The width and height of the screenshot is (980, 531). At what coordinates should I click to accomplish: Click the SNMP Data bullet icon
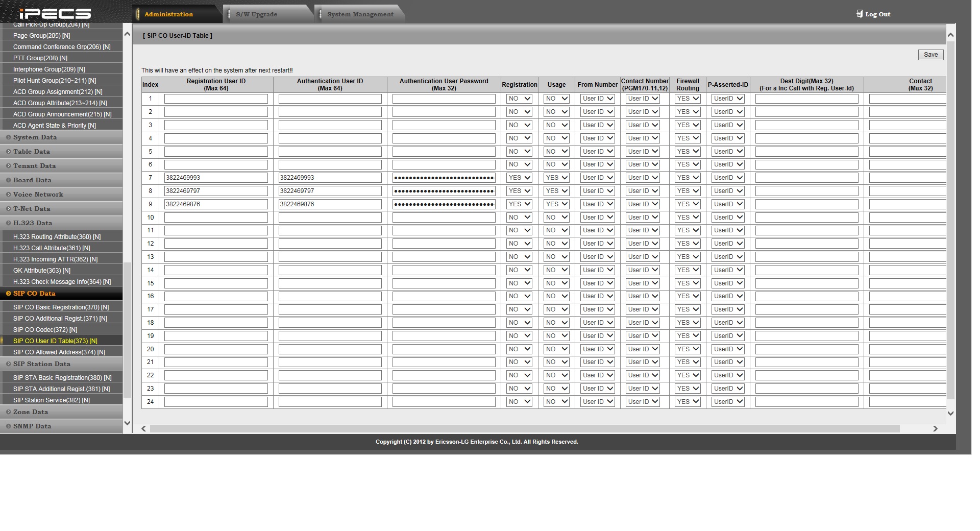click(x=8, y=426)
